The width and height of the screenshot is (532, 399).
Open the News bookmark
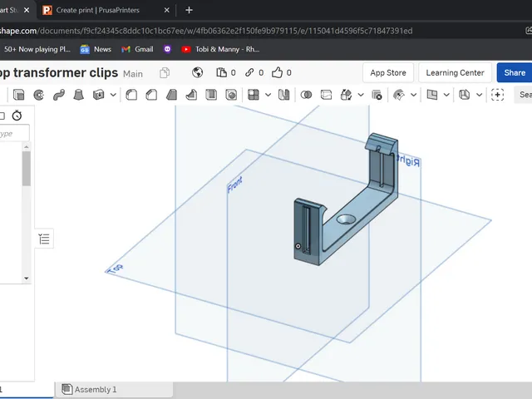click(x=96, y=49)
